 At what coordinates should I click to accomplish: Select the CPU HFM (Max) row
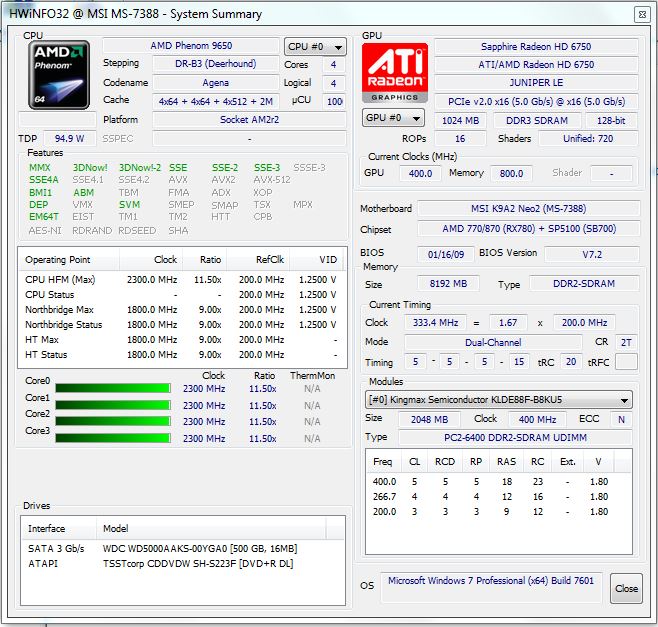(182, 280)
